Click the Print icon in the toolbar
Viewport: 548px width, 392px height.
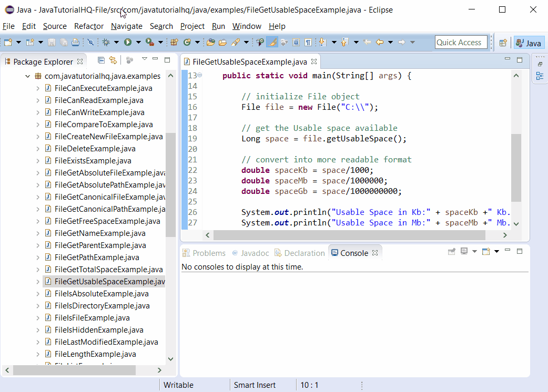coord(76,42)
